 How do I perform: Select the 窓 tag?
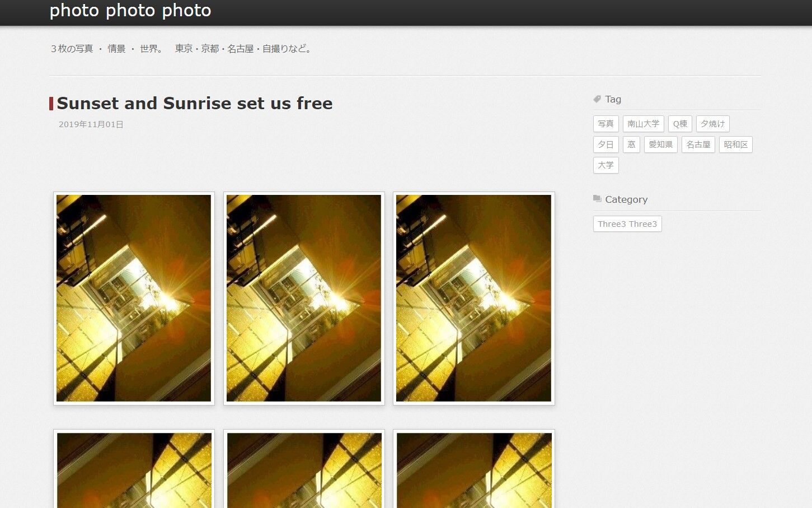click(x=631, y=145)
